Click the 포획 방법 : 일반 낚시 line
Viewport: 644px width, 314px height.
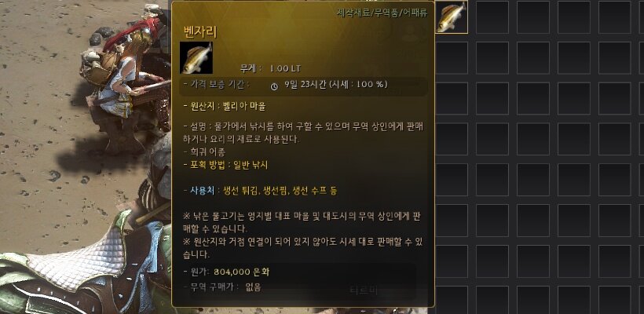pos(226,166)
